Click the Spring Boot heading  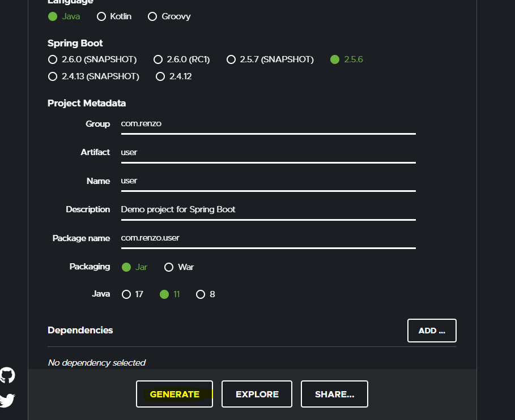click(75, 44)
